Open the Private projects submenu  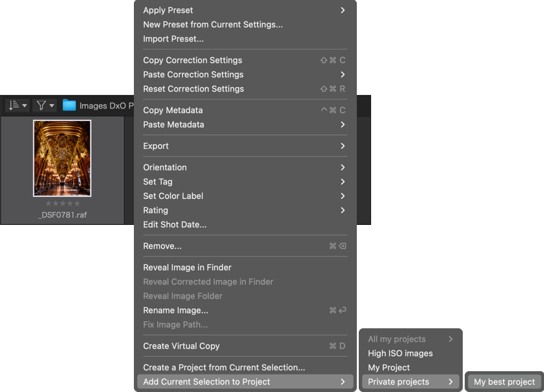410,382
